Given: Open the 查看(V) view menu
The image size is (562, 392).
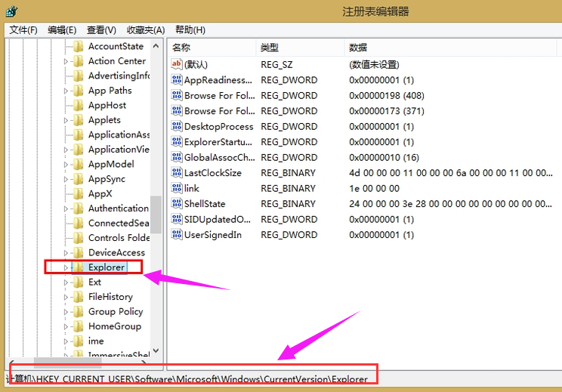Looking at the screenshot, I should point(101,30).
